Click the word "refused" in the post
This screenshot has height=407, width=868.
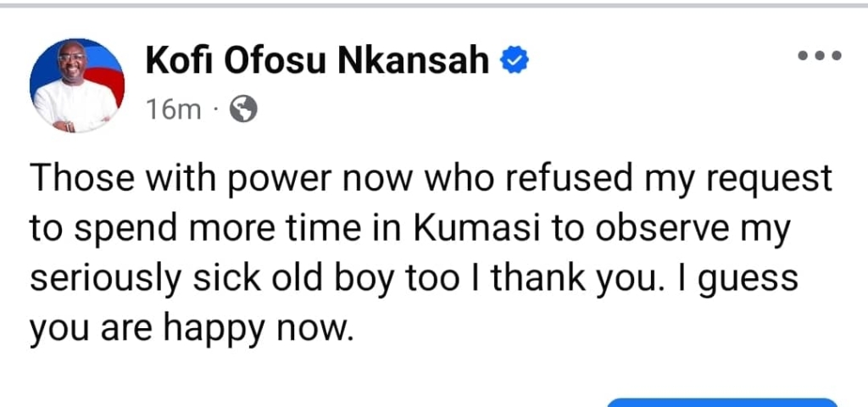585,179
